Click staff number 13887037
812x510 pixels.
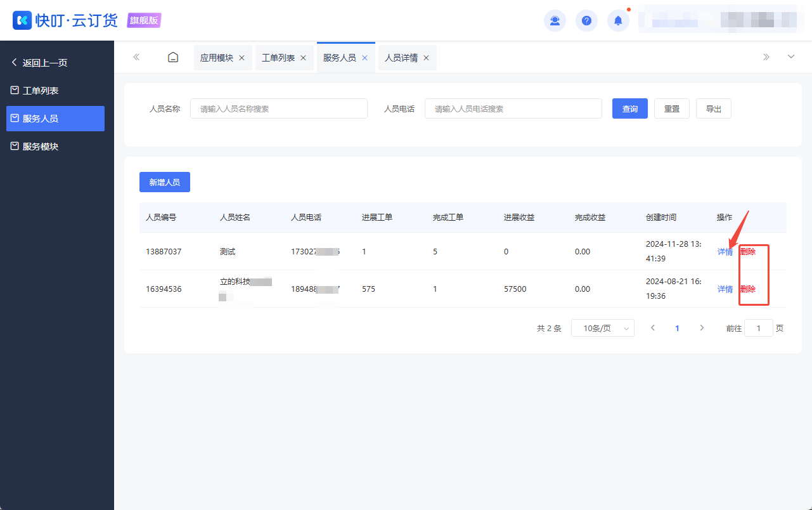[x=164, y=252]
